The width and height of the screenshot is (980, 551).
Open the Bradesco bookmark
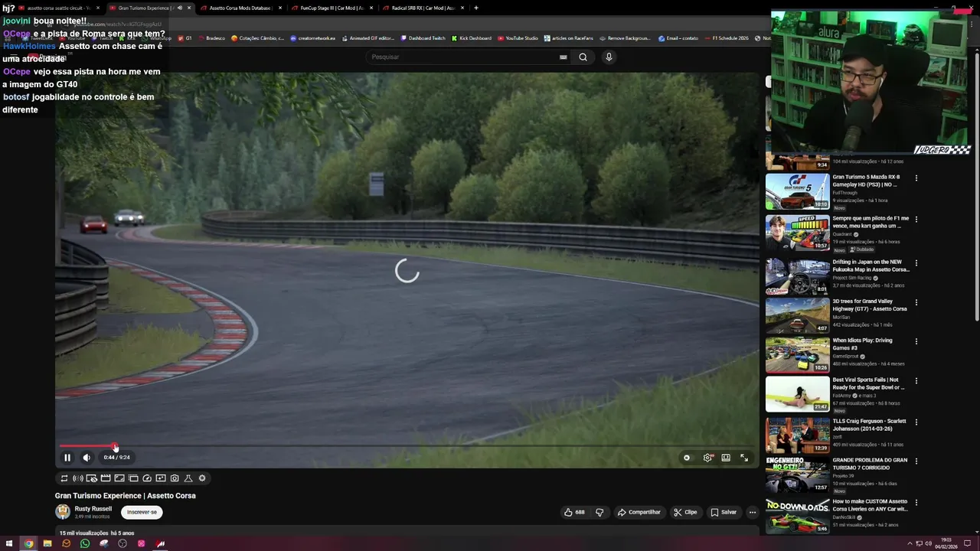click(x=211, y=37)
